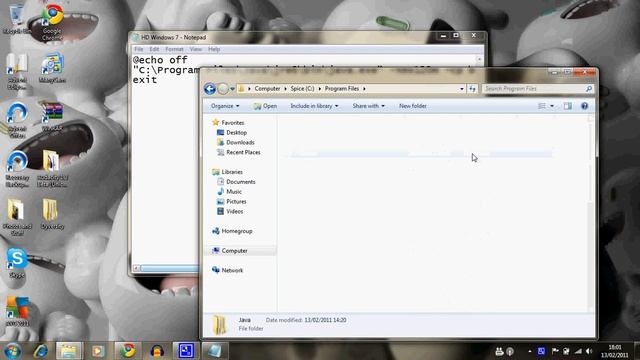Open the view options dropdown arrow
This screenshot has width=640, height=360.
[552, 106]
